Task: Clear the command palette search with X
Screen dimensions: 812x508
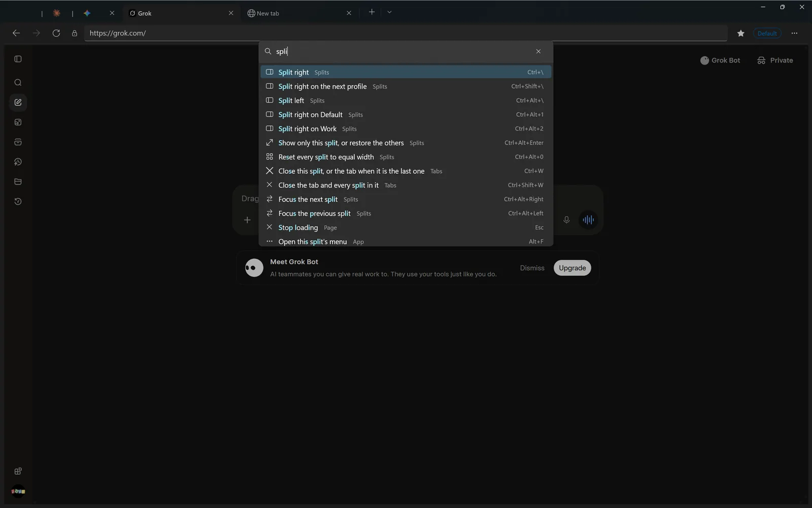Action: pyautogui.click(x=538, y=51)
